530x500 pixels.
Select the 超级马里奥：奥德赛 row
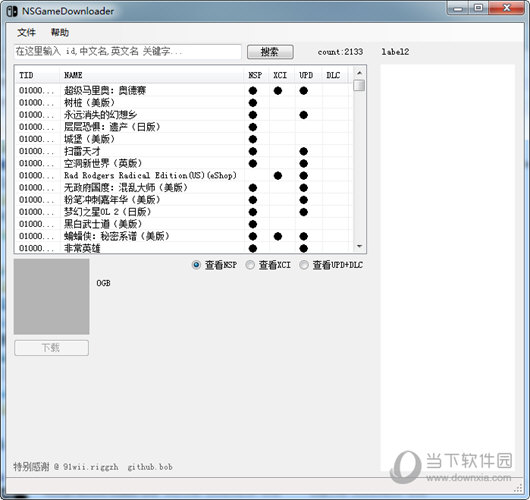pyautogui.click(x=183, y=91)
